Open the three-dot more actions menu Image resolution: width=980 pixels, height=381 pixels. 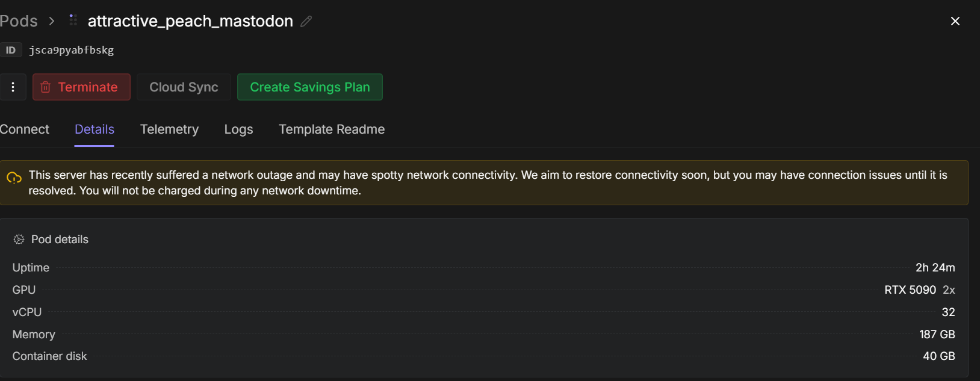pyautogui.click(x=13, y=87)
